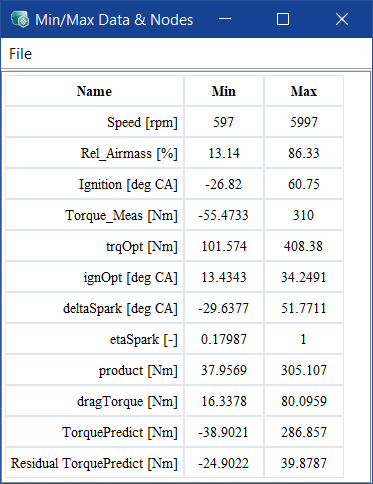Screen dimensions: 373x484
Task: Click the Ignition min value -26.82
Action: click(x=224, y=184)
